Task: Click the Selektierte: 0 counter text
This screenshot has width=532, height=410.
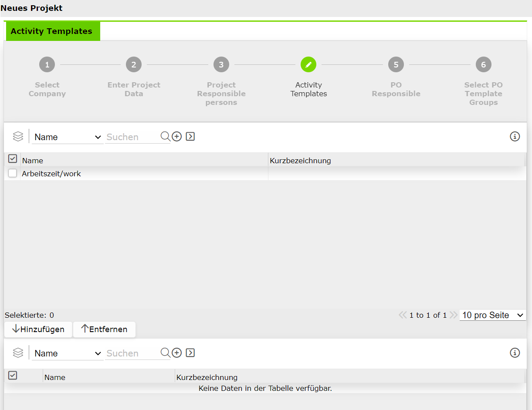Action: point(29,315)
